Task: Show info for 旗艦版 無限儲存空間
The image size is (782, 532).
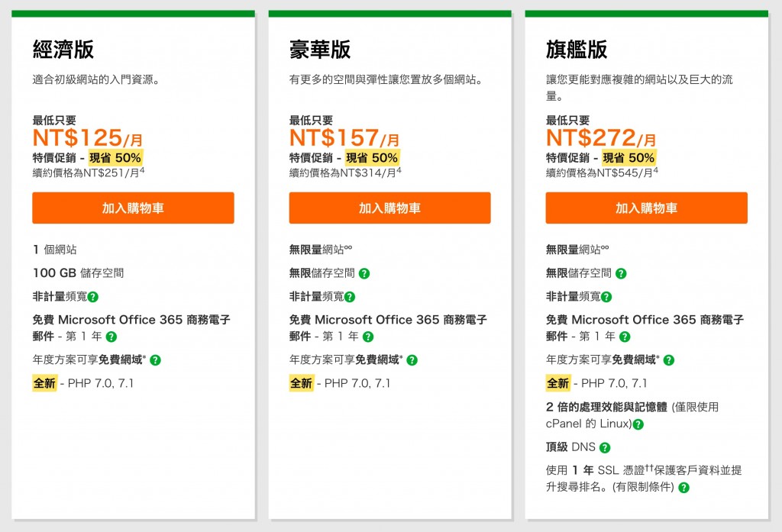Action: [x=621, y=273]
